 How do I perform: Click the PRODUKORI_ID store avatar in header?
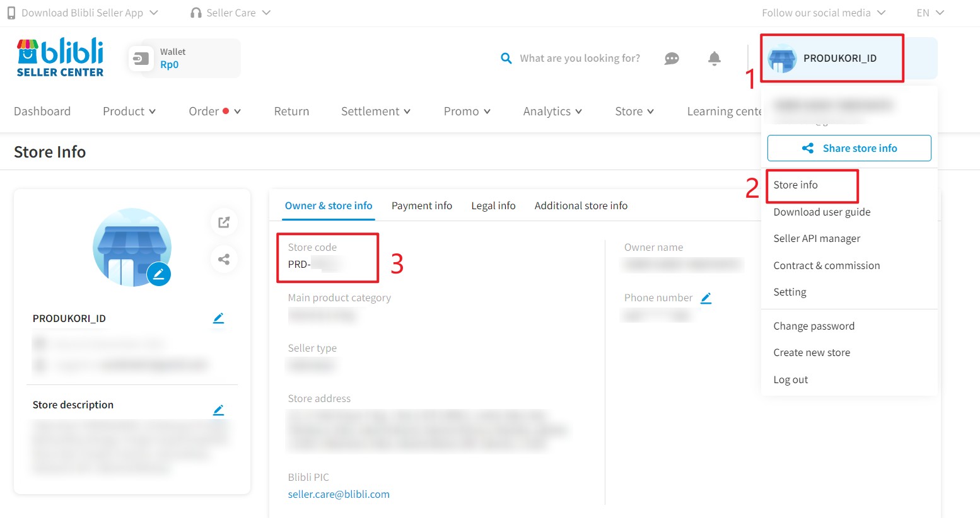(782, 59)
